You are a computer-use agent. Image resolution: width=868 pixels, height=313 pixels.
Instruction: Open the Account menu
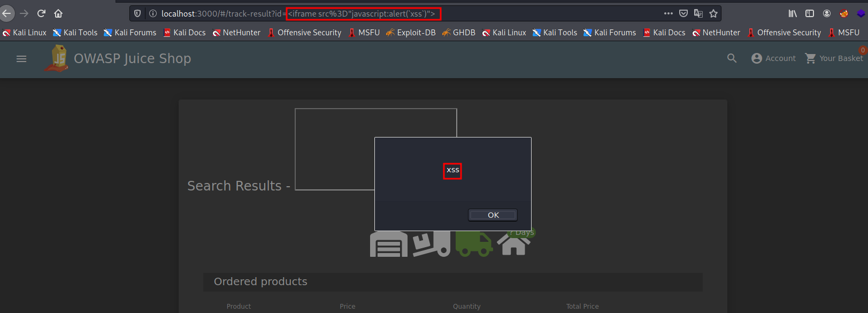pyautogui.click(x=773, y=58)
